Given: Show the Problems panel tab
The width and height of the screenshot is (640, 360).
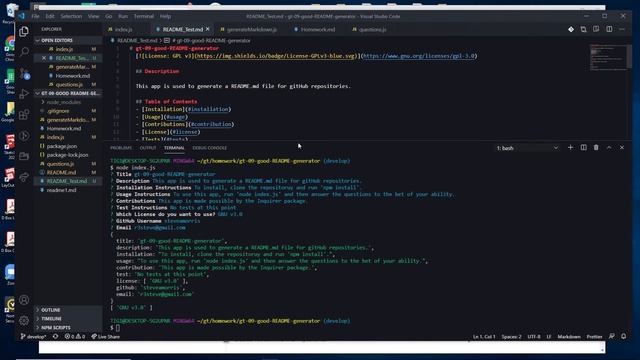Looking at the screenshot, I should pos(121,148).
